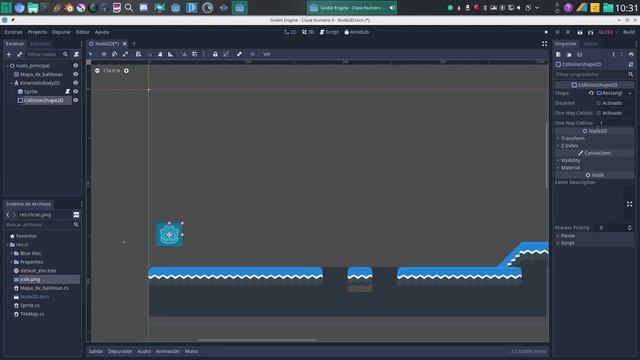Toggle grid snap toolbar icon
The image size is (640, 360).
click(195, 54)
